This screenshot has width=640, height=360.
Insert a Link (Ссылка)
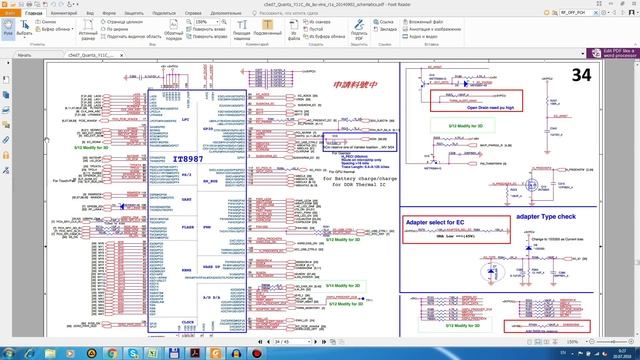(383, 22)
